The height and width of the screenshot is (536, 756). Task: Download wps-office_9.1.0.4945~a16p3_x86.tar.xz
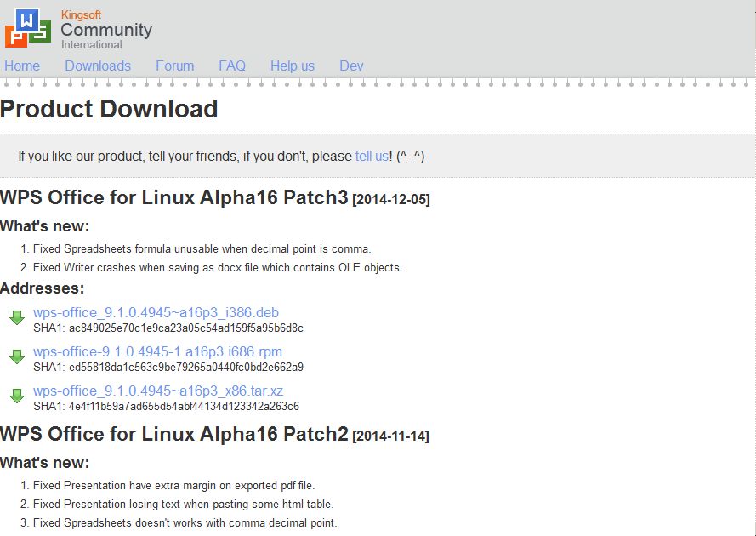158,391
